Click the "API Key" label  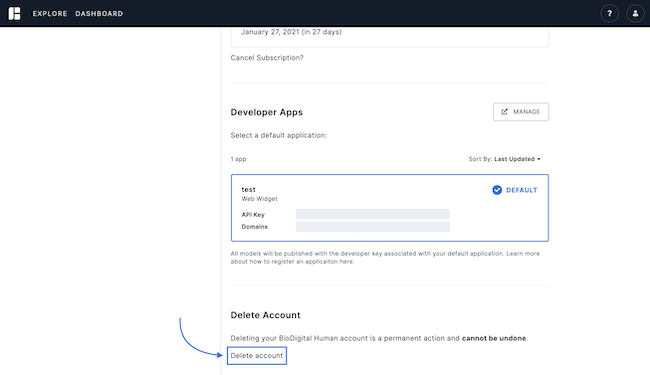click(x=253, y=215)
